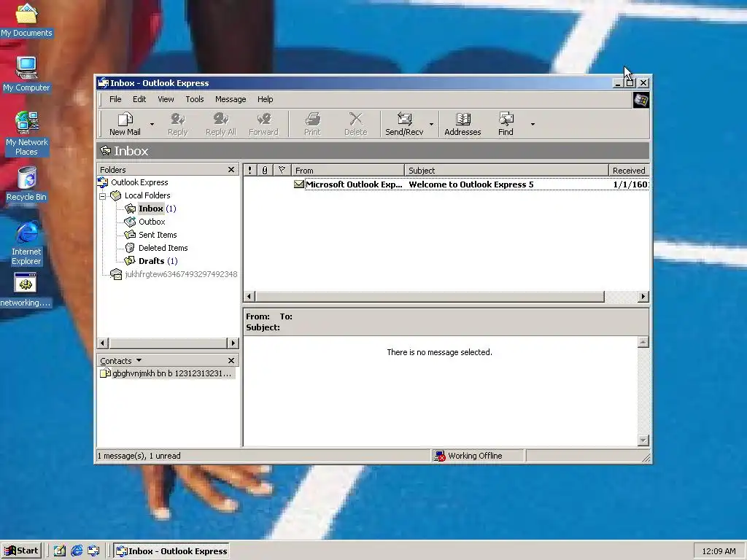The image size is (747, 560).
Task: Open the Send/Recv dropdown arrow
Action: point(431,124)
